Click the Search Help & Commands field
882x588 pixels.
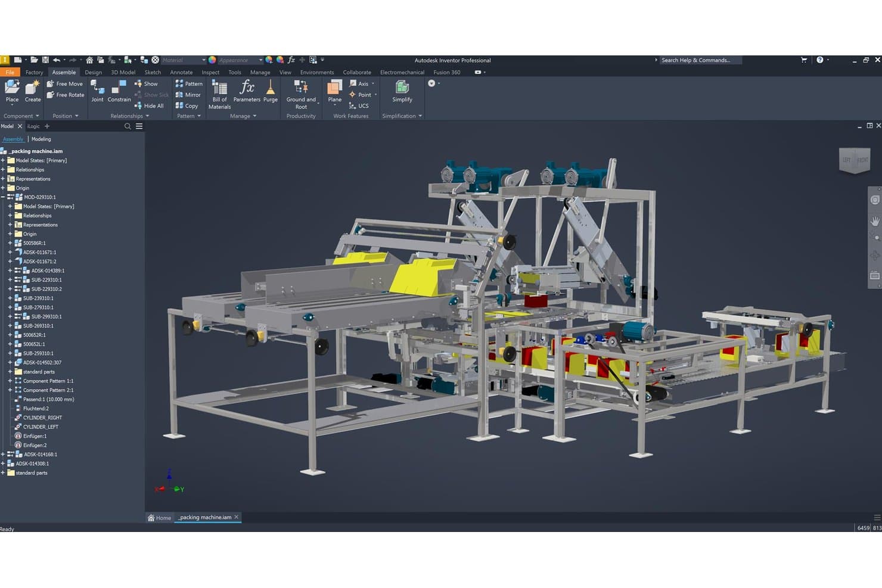point(701,60)
